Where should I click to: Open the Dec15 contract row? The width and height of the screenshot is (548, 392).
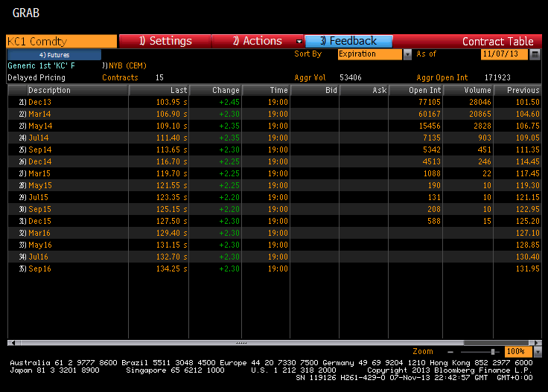[274, 221]
